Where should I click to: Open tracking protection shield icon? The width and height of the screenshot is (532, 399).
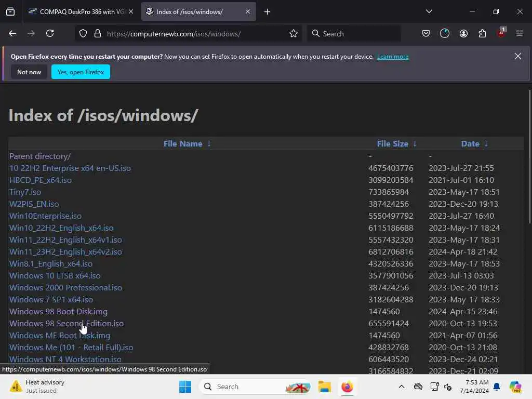coord(83,34)
